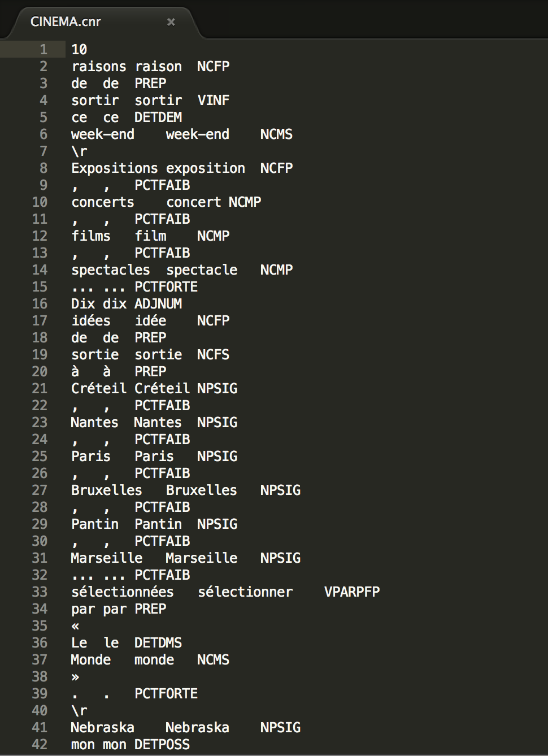Viewport: 548px width, 756px height.
Task: Click the VPARPFP tag text
Action: [x=352, y=592]
